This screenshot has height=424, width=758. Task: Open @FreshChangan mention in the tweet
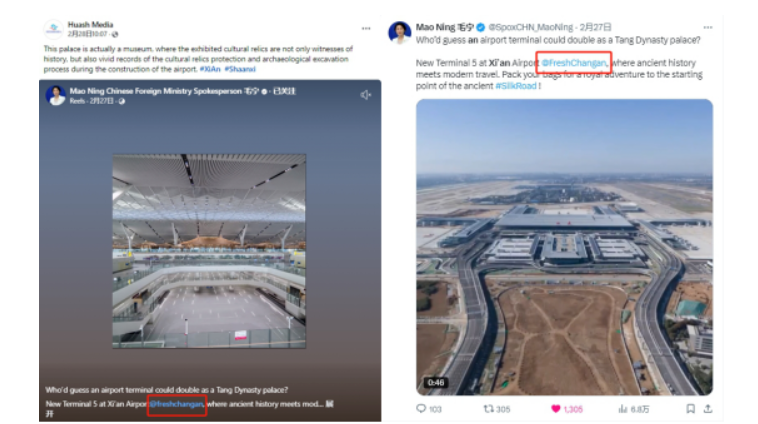coord(573,62)
